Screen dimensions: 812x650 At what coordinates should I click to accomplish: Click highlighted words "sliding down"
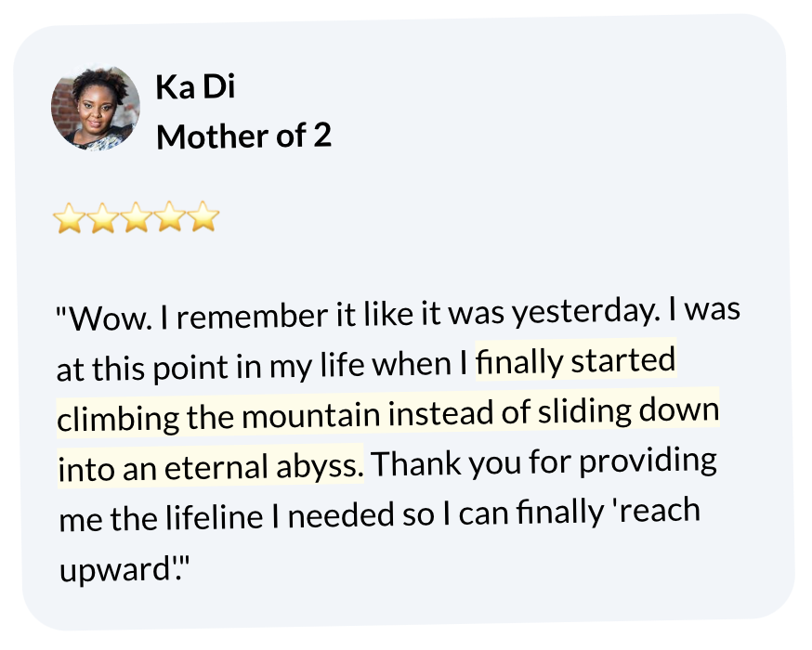(625, 412)
